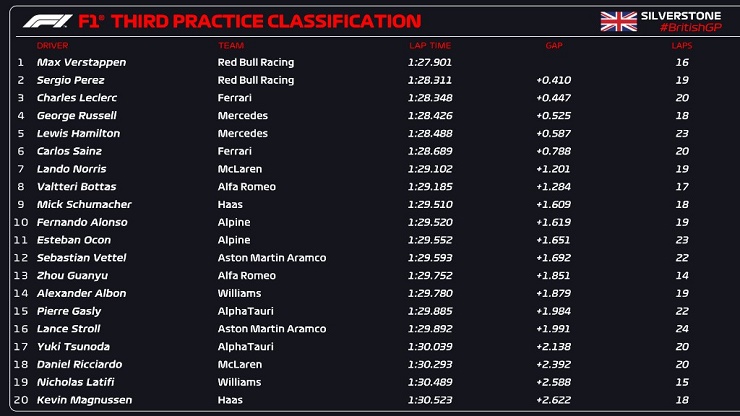Screen dimensions: 740x416
Task: Select Ferrari team for Carlos Sainz
Action: pos(235,151)
